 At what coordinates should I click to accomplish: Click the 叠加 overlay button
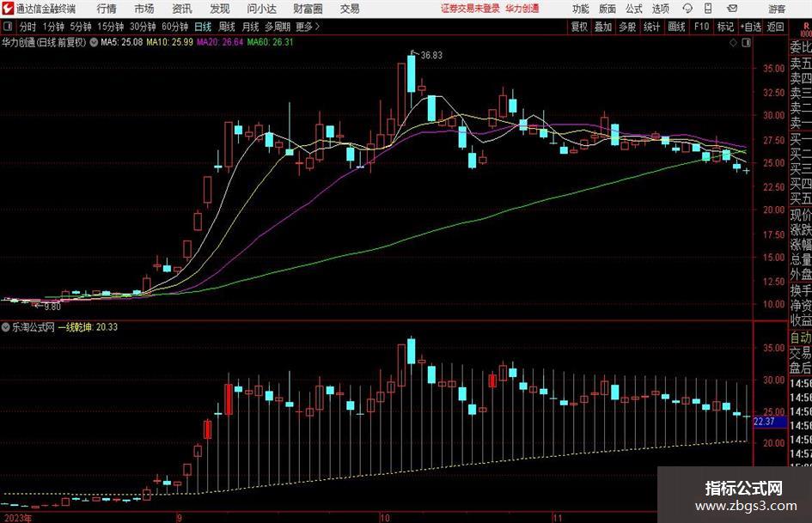click(603, 27)
